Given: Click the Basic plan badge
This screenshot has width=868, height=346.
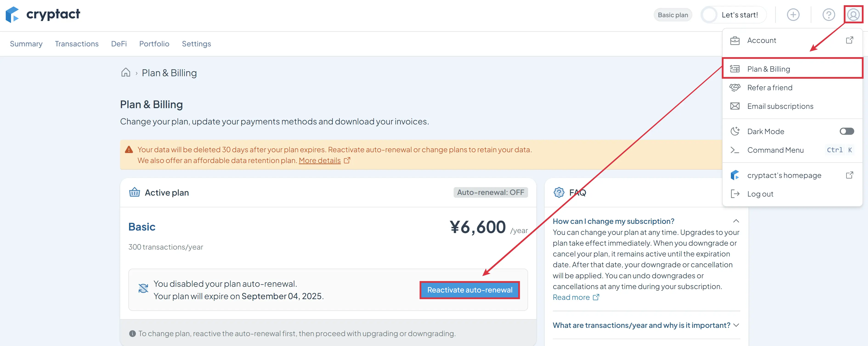Looking at the screenshot, I should click(673, 15).
